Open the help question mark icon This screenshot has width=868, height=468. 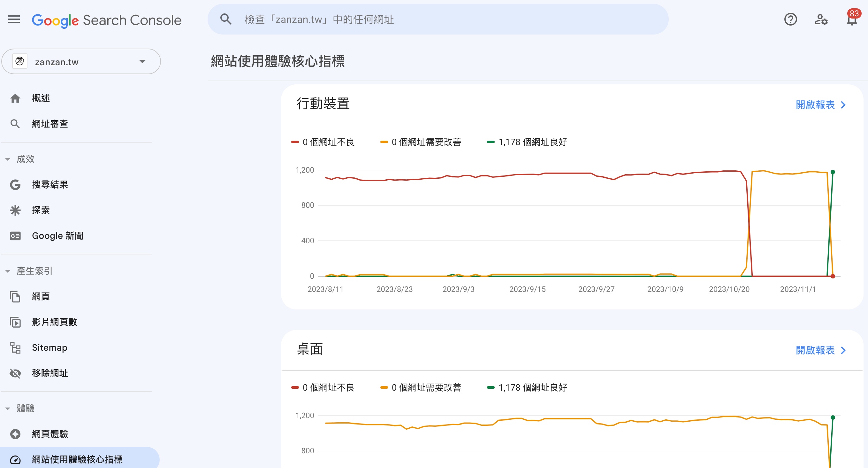[x=790, y=19]
